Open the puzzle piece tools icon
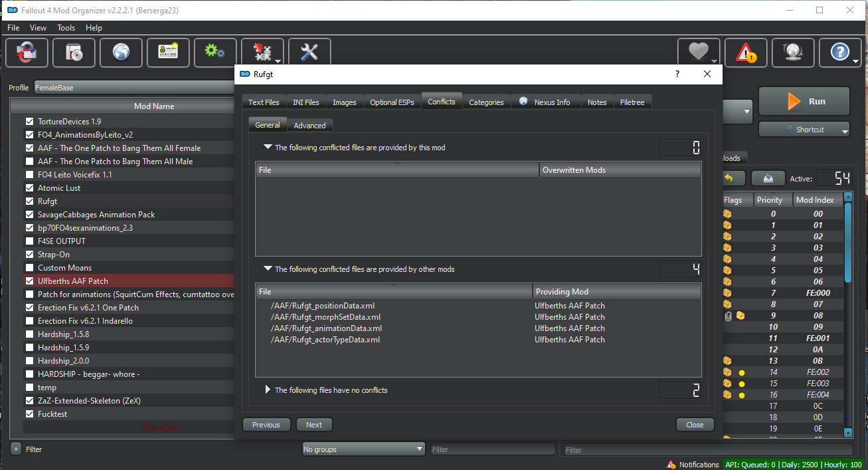The image size is (868, 470). click(x=262, y=53)
